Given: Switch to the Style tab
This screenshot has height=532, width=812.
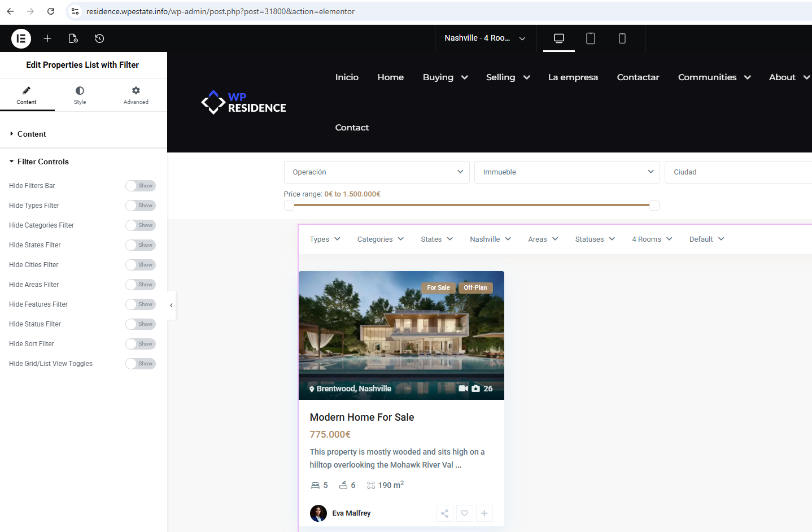Looking at the screenshot, I should 80,95.
